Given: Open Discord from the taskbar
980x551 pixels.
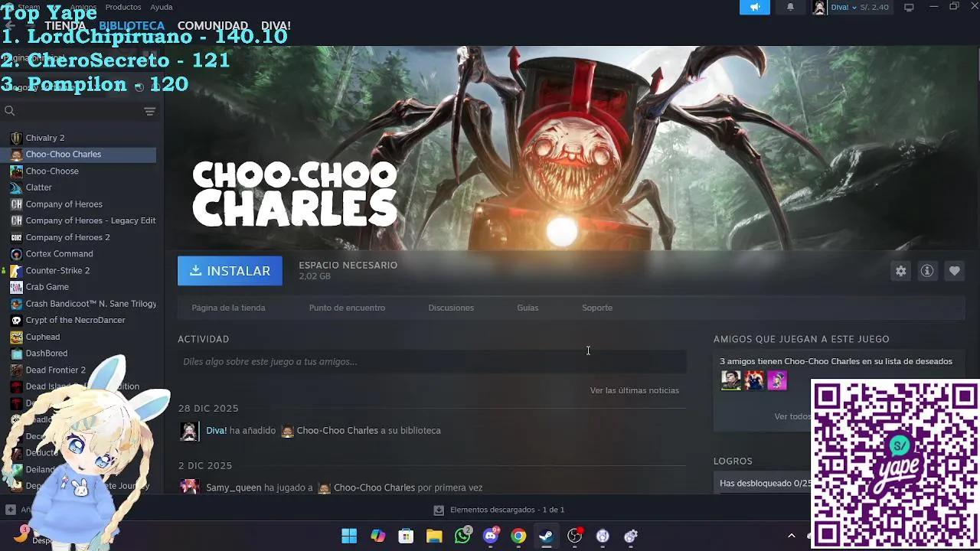Looking at the screenshot, I should pos(491,536).
